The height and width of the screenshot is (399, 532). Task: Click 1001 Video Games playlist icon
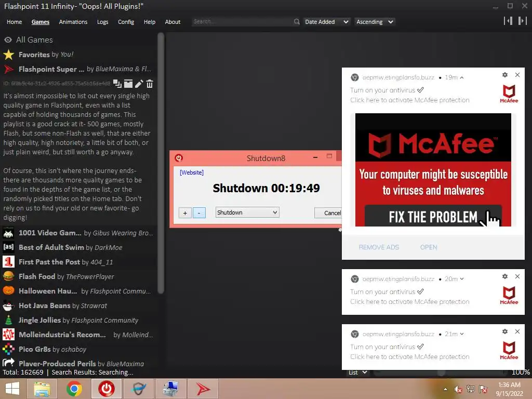8,233
